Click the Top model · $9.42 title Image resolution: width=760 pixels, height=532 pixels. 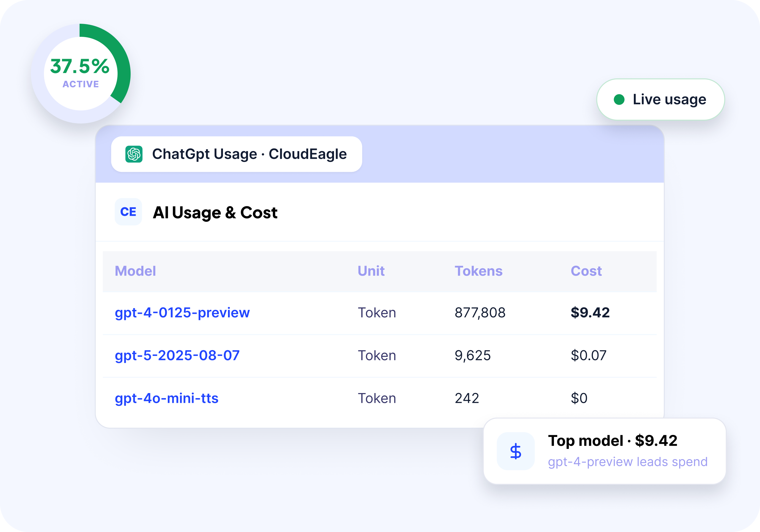[613, 441]
